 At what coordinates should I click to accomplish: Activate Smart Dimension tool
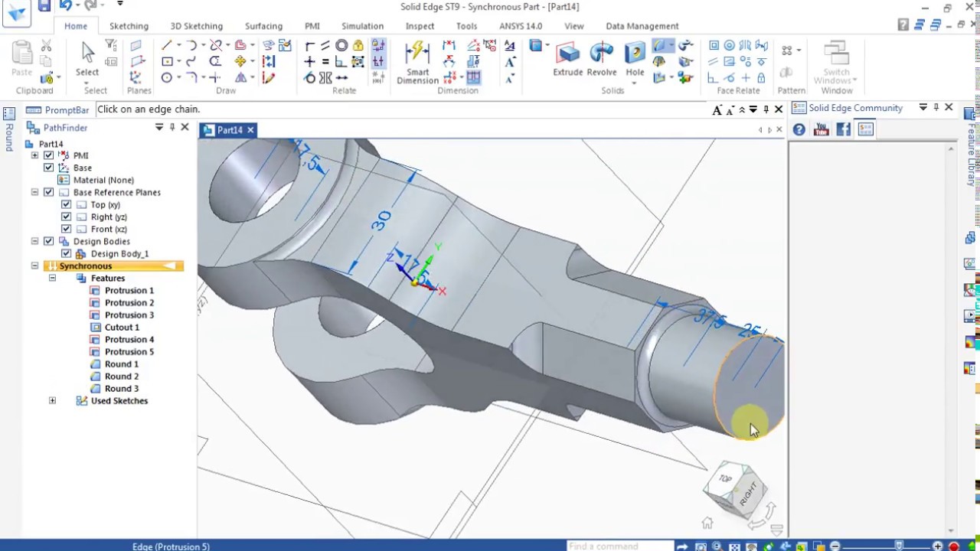pos(417,61)
